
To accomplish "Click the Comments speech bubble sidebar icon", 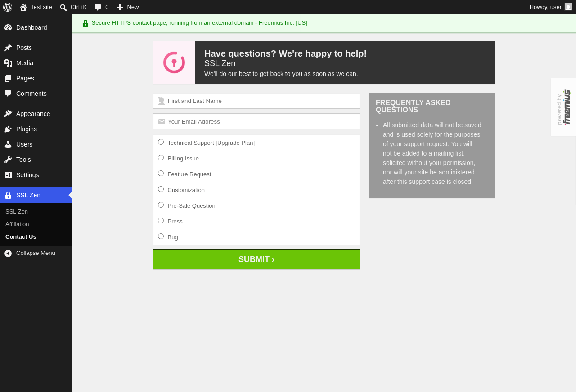I will point(8,94).
